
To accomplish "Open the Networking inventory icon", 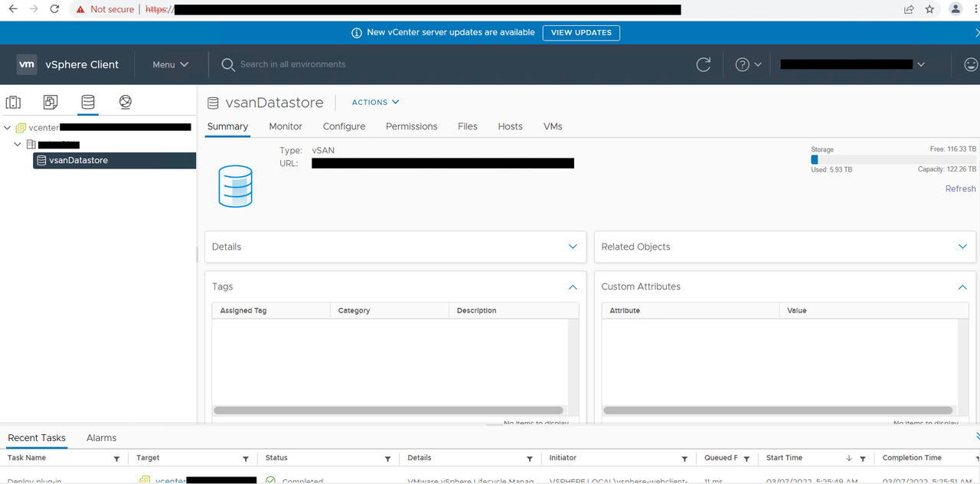I will pyautogui.click(x=126, y=103).
